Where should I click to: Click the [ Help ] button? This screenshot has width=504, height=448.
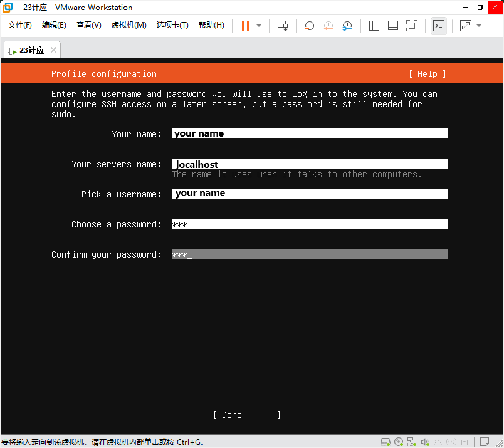point(427,74)
